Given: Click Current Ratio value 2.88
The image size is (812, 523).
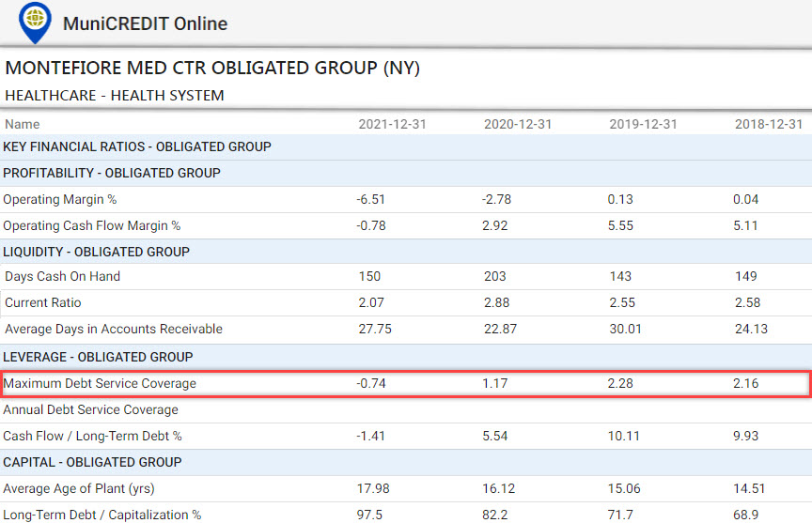Looking at the screenshot, I should pos(496,303).
